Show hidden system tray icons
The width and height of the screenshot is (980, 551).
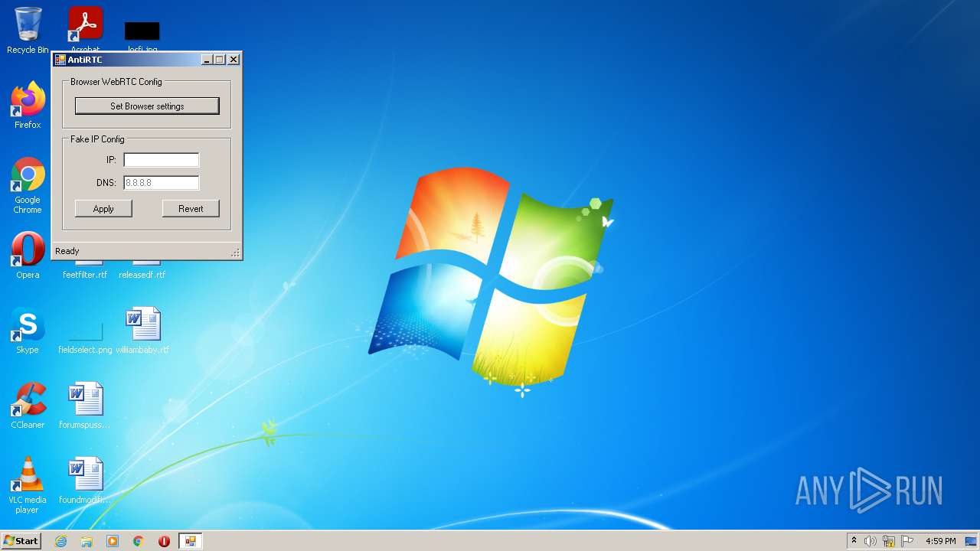tap(854, 541)
